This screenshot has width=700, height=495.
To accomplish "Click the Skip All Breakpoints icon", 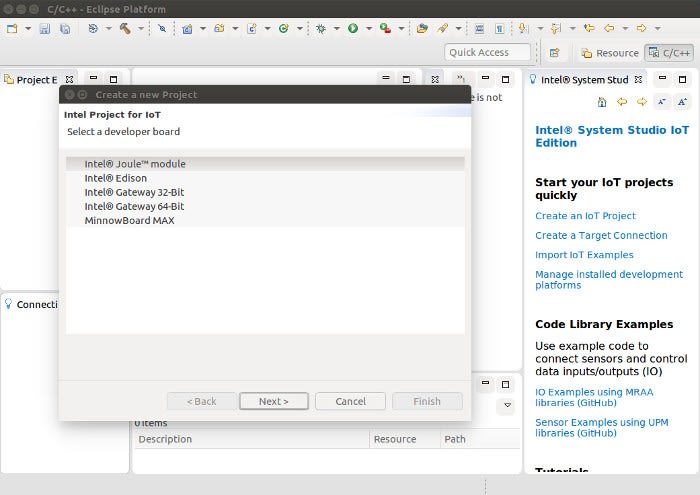I will (x=162, y=29).
